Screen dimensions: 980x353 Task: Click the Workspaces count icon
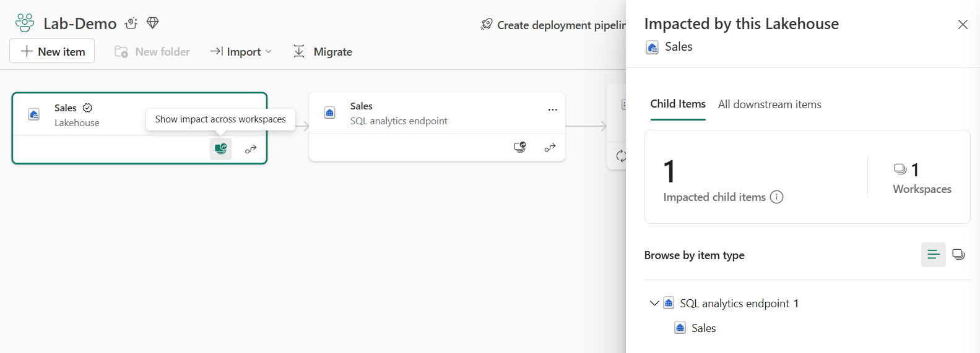coord(900,169)
